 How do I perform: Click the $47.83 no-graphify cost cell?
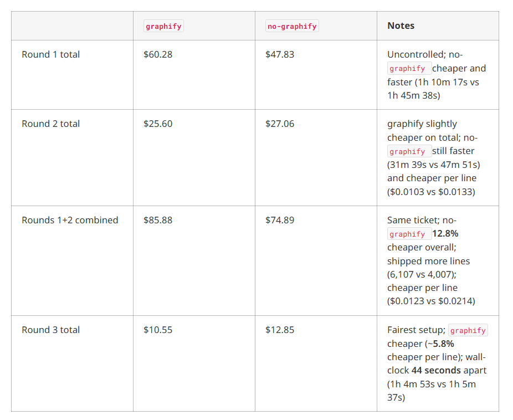280,54
